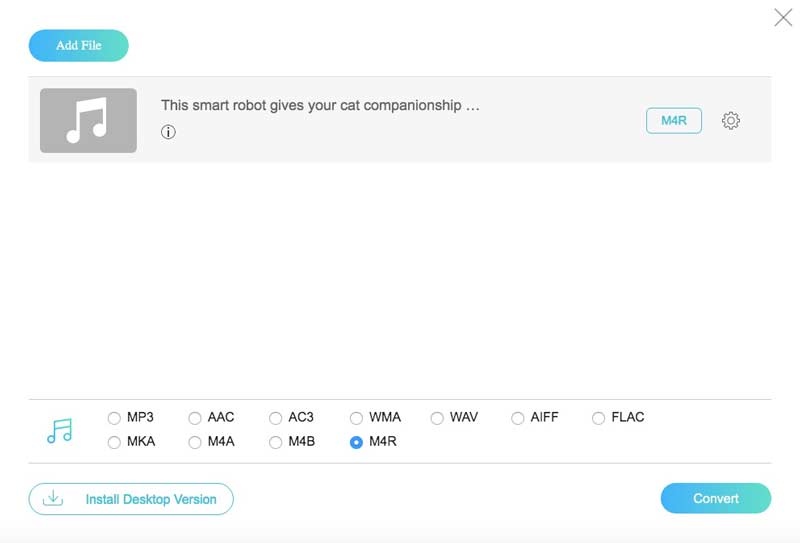The height and width of the screenshot is (543, 800).
Task: Click the music note thumbnail
Action: 88,120
